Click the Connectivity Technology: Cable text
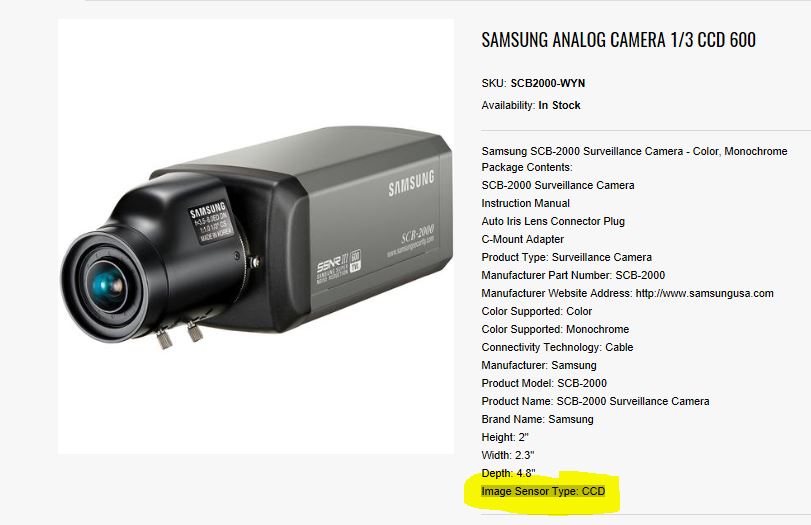811x525 pixels. [557, 347]
